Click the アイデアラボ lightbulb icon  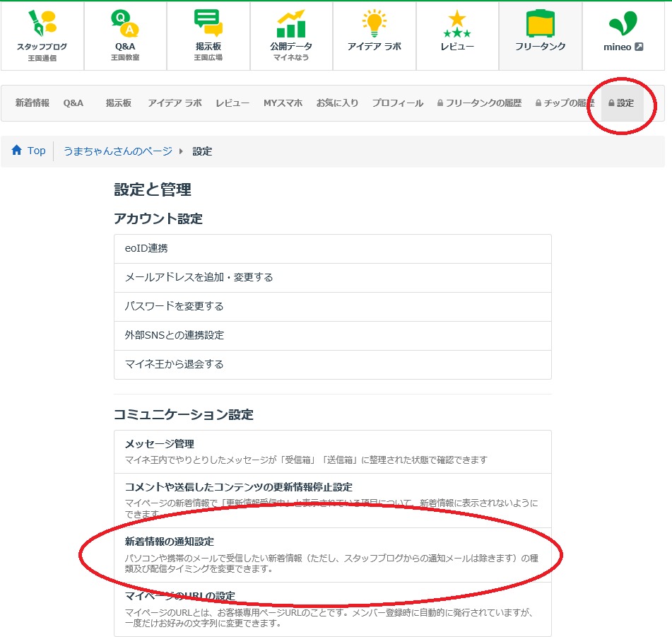(374, 24)
